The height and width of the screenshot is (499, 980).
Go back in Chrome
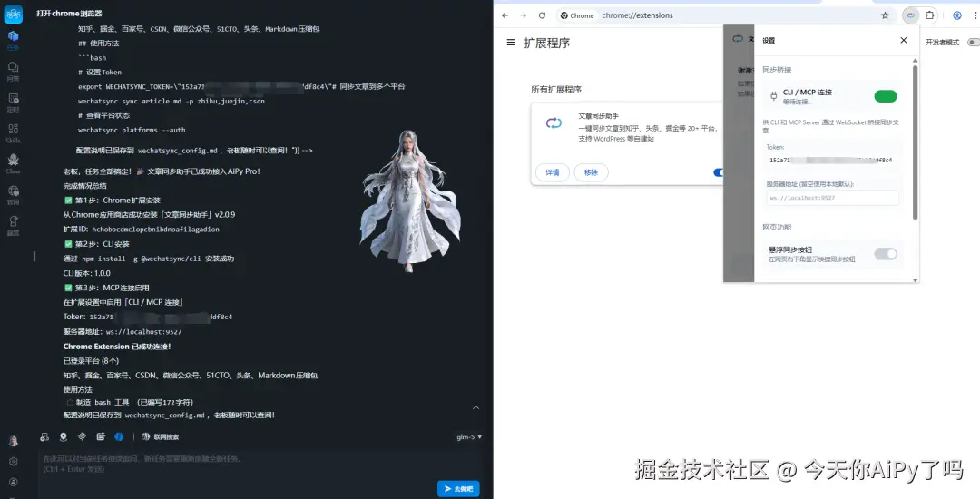(505, 15)
